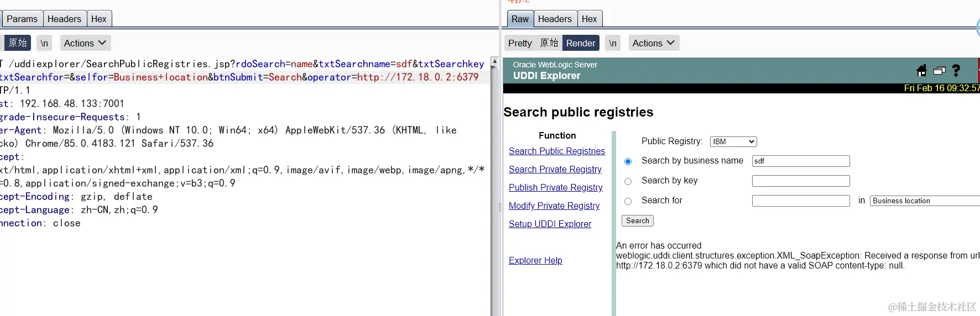The width and height of the screenshot is (980, 316).
Task: Click the windows icon in UDDI header
Action: tap(939, 71)
